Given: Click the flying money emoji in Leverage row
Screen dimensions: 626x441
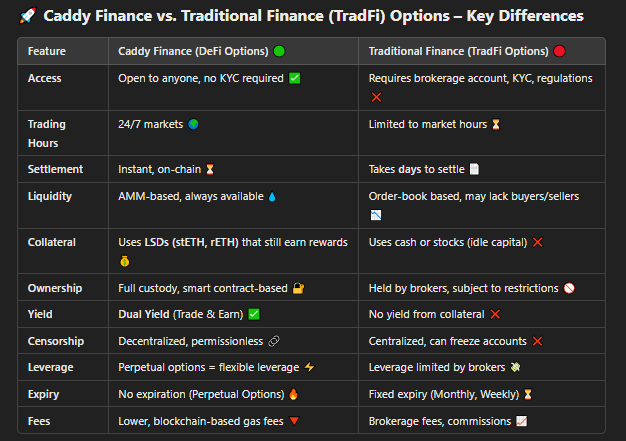Looking at the screenshot, I should point(515,367).
